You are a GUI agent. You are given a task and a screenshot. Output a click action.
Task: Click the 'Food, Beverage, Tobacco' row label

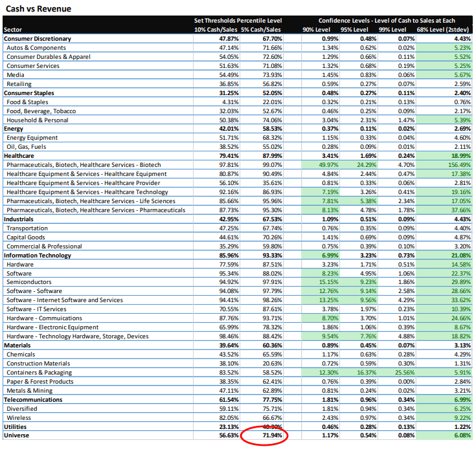point(41,111)
